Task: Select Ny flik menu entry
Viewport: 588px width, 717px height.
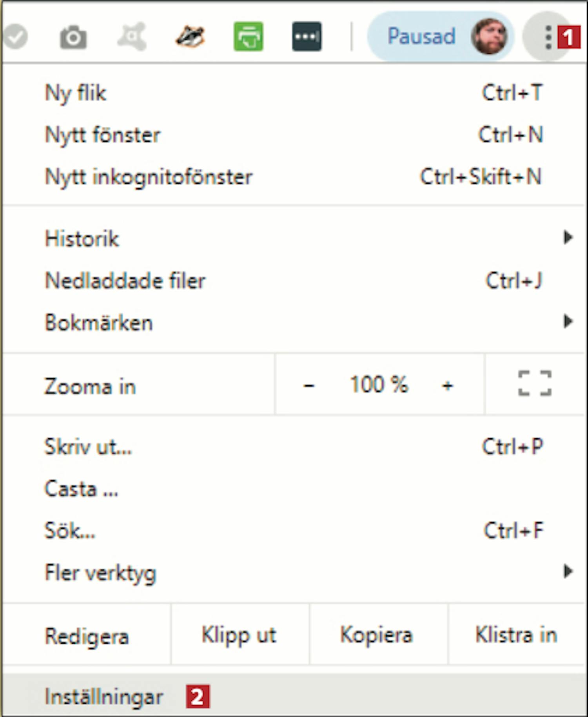Action: [x=76, y=93]
